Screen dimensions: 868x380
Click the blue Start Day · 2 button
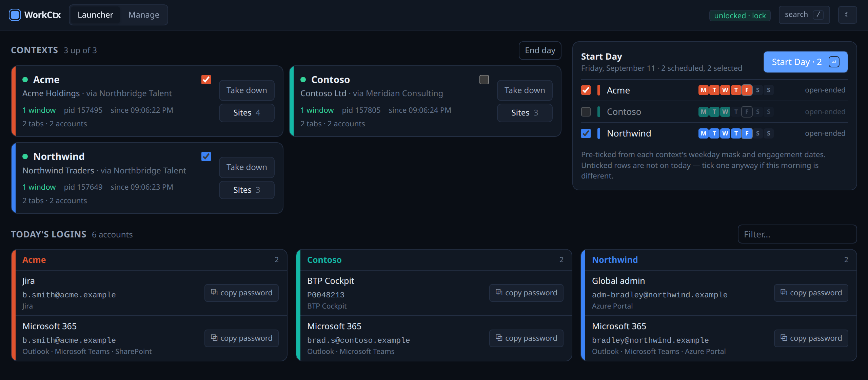(x=806, y=62)
